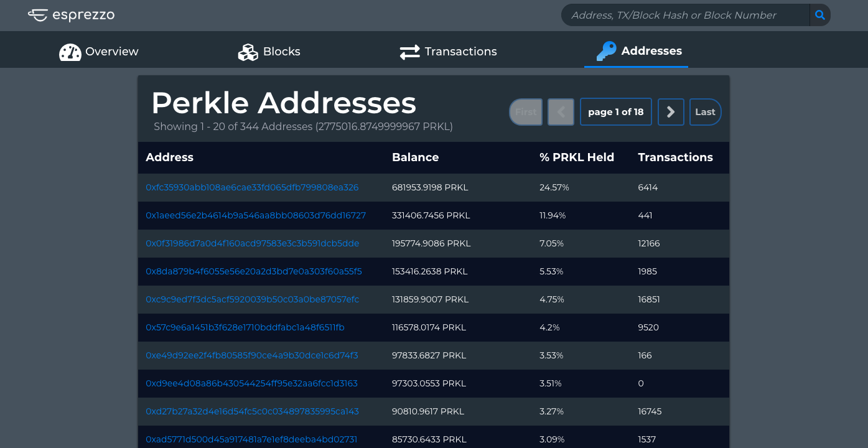Click the 7.05% held value

tap(551, 243)
